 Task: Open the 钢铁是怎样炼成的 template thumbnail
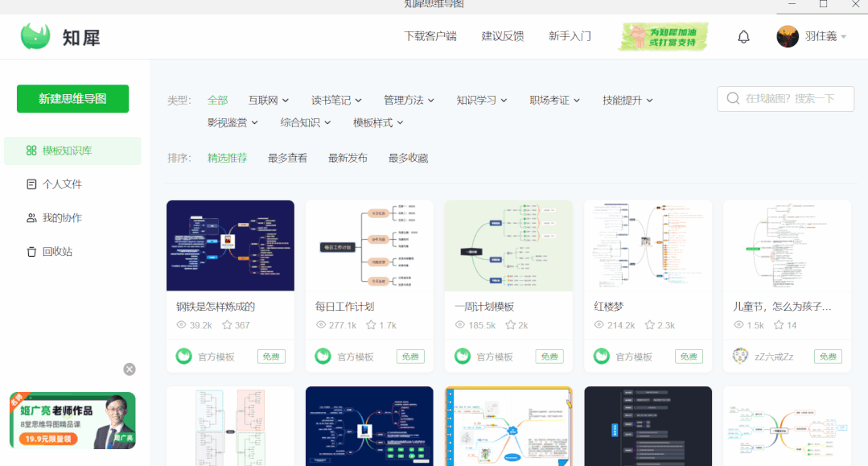[230, 245]
